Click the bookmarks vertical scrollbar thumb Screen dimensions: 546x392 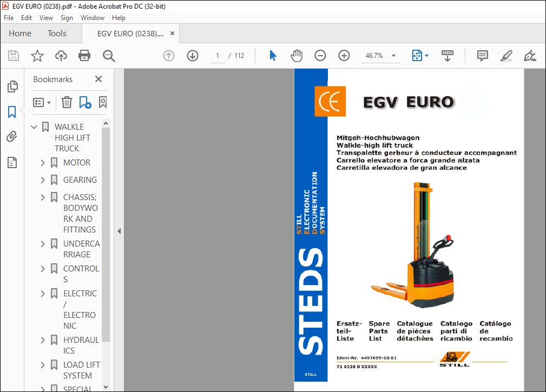click(x=106, y=235)
